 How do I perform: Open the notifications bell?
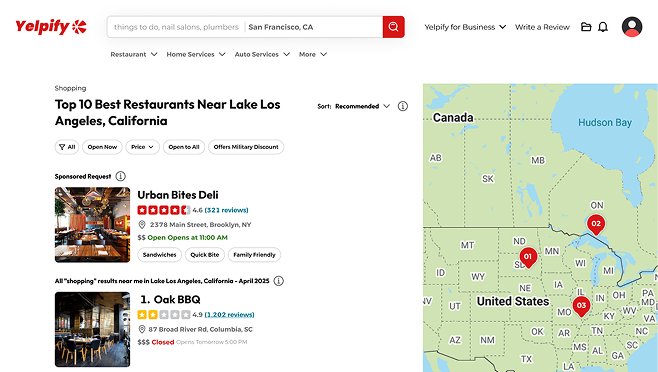(603, 27)
